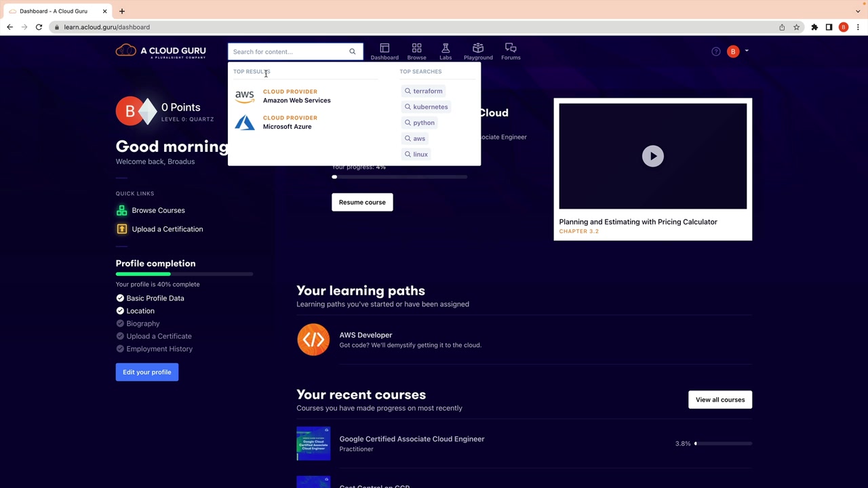Toggle the browser side panel icon

click(829, 27)
